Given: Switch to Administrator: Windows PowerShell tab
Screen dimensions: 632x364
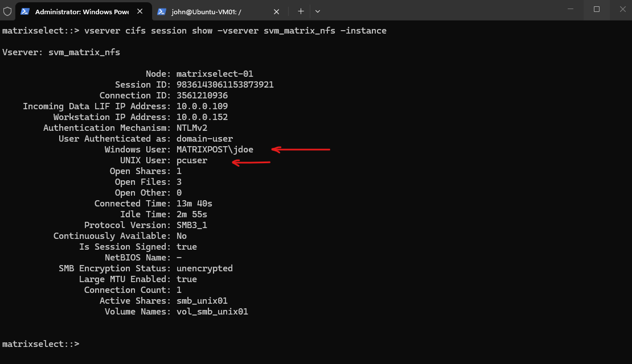Looking at the screenshot, I should coord(84,11).
